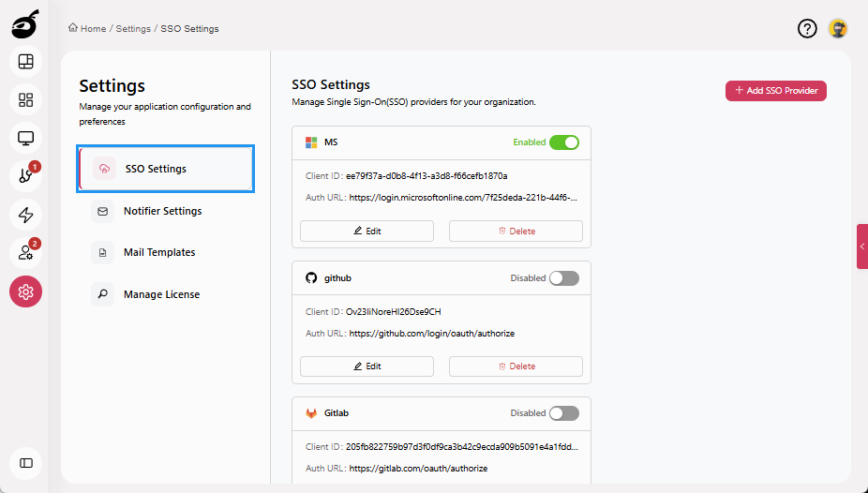This screenshot has height=493, width=868.
Task: Click gitlab.com/oauth/authorize Auth URL
Action: click(x=418, y=468)
